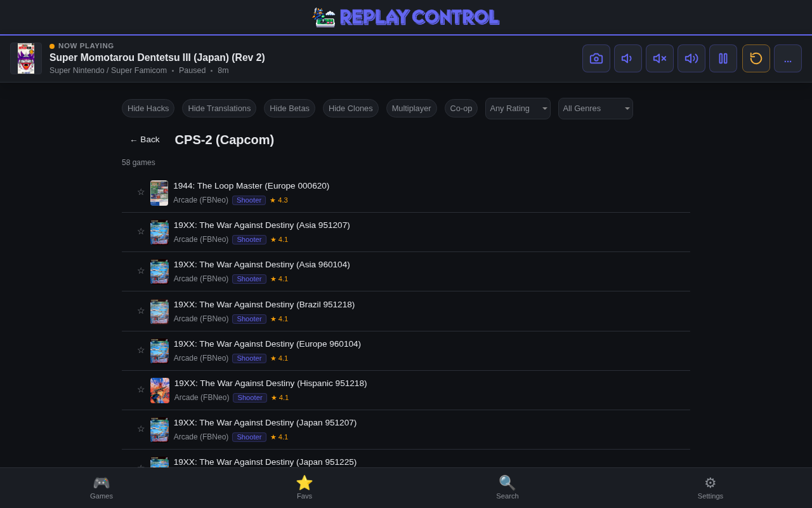Enable the Hide Clones filter
The image size is (812, 508).
click(351, 109)
